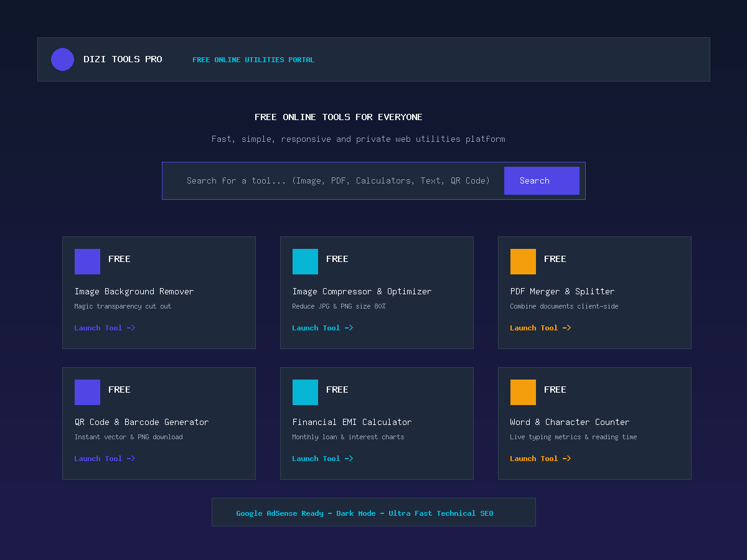
Task: Click the PDF Merger & Splitter orange icon
Action: pos(523,261)
